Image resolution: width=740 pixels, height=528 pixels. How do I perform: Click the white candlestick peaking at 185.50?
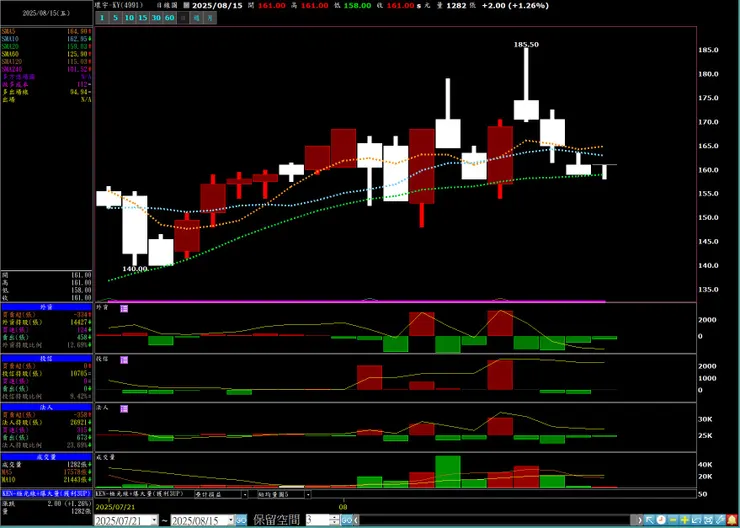(x=526, y=109)
